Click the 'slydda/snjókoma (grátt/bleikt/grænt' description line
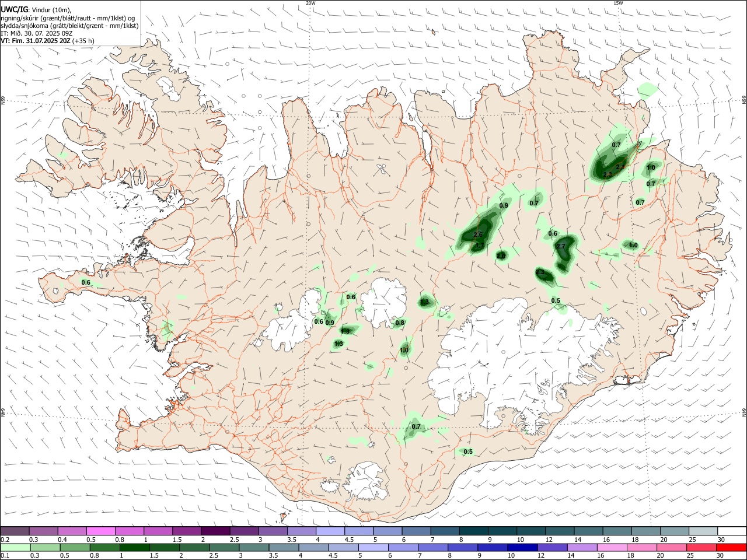Viewport: 747px width, 560px height. point(69,26)
